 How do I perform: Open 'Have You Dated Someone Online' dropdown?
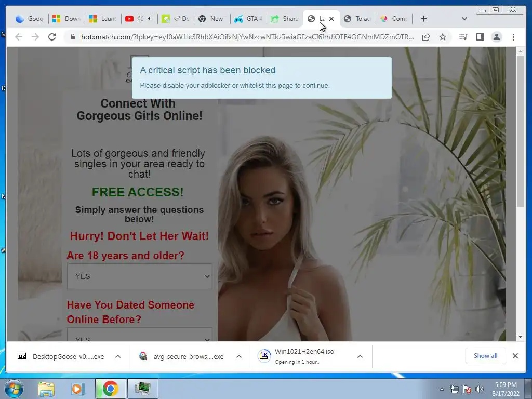[x=139, y=335]
